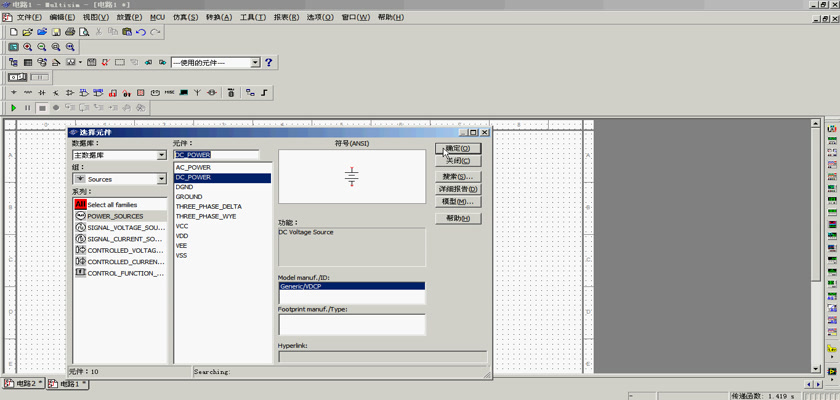Viewport: 840px width, 400px height.
Task: Click the yellow Open file folder icon
Action: (x=28, y=32)
